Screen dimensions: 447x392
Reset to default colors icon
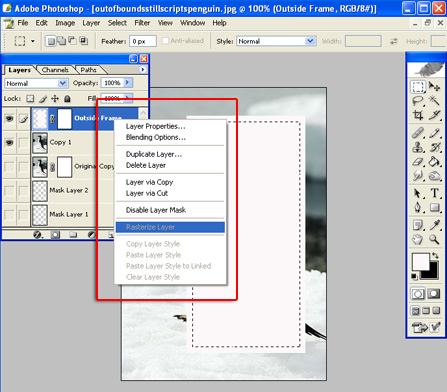click(x=414, y=276)
